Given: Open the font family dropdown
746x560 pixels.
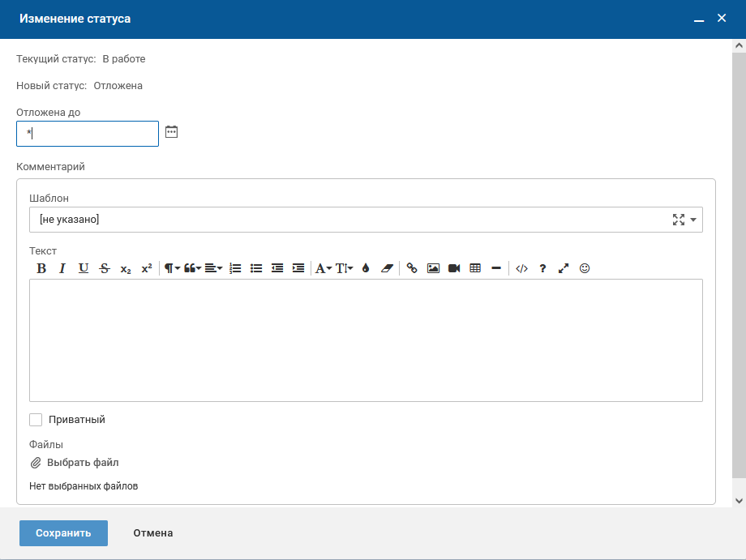Looking at the screenshot, I should [x=323, y=268].
